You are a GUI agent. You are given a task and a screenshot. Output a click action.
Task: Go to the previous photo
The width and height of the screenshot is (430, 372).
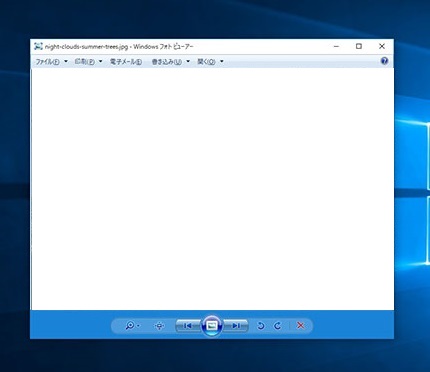click(x=188, y=326)
